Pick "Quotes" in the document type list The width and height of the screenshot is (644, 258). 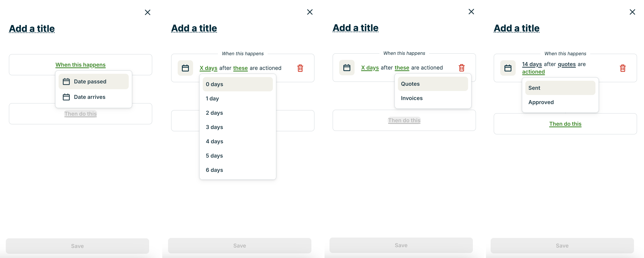410,84
